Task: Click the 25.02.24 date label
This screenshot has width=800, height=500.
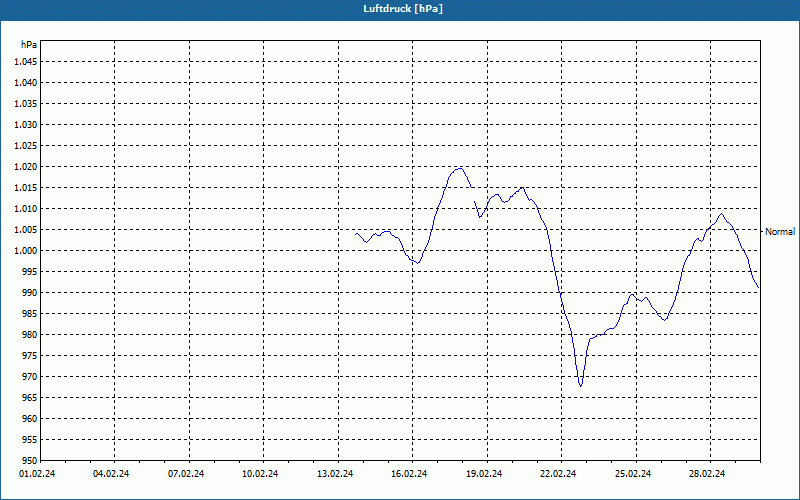Action: (x=633, y=474)
